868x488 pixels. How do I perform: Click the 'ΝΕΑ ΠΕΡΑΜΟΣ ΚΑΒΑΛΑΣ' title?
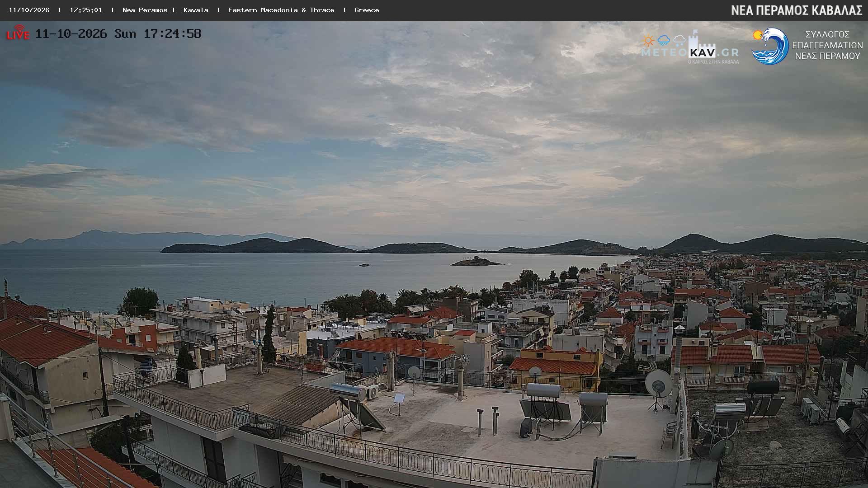[797, 10]
